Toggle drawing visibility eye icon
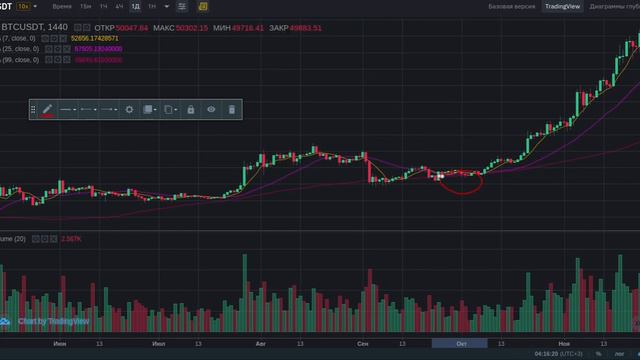This screenshot has height=360, width=640. click(211, 109)
